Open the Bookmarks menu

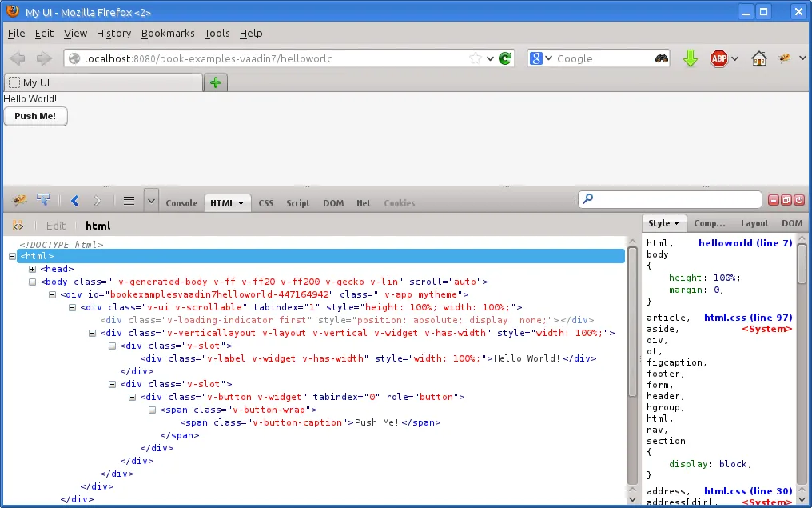pos(168,34)
